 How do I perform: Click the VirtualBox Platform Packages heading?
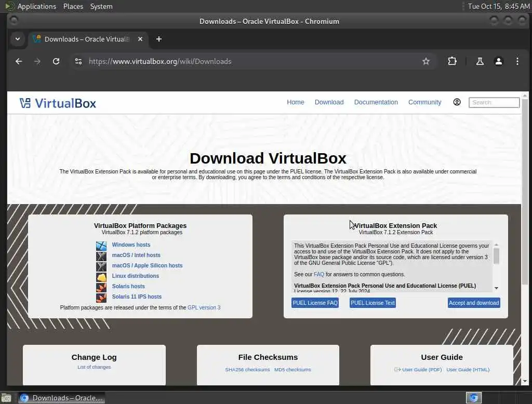pyautogui.click(x=140, y=225)
